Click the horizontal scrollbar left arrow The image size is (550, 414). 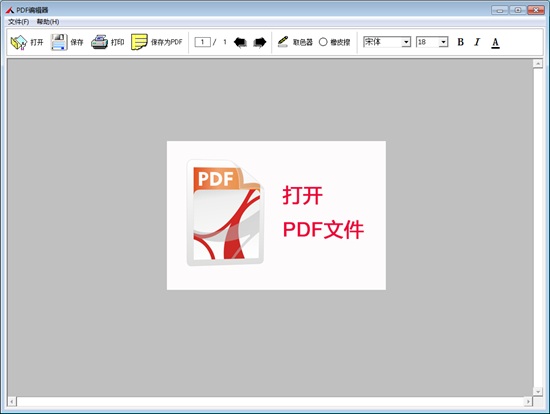(x=12, y=401)
